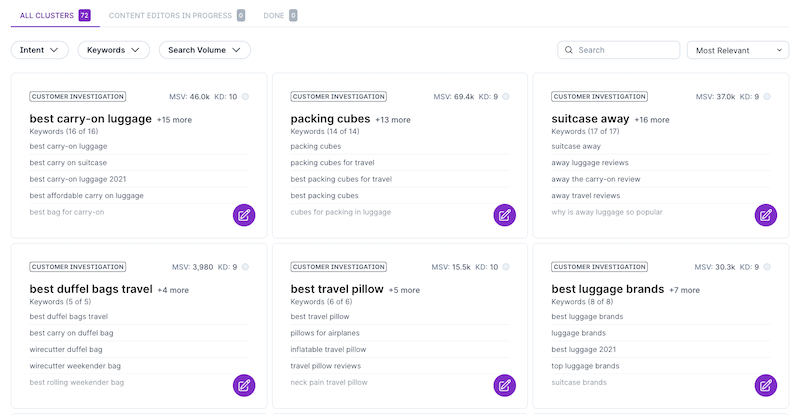Show +7 more keywords for best luggage brands
800x415 pixels.
pos(685,290)
